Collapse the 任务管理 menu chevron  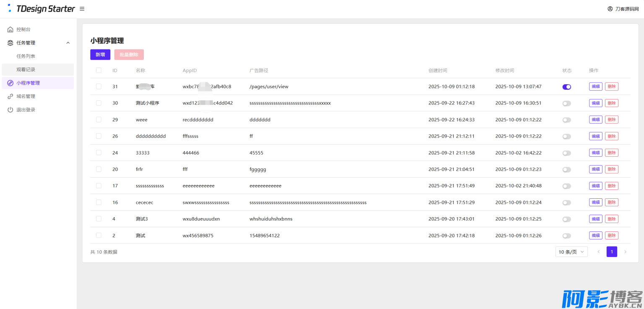point(68,43)
